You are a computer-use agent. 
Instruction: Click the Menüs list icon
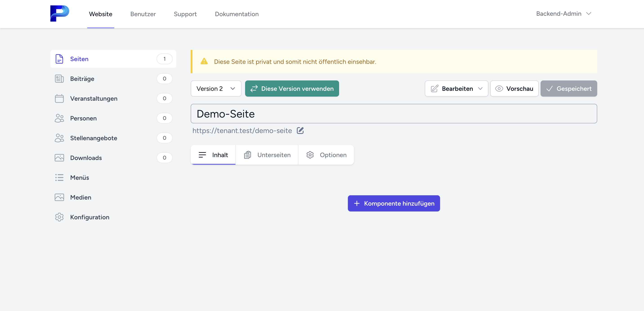click(59, 178)
